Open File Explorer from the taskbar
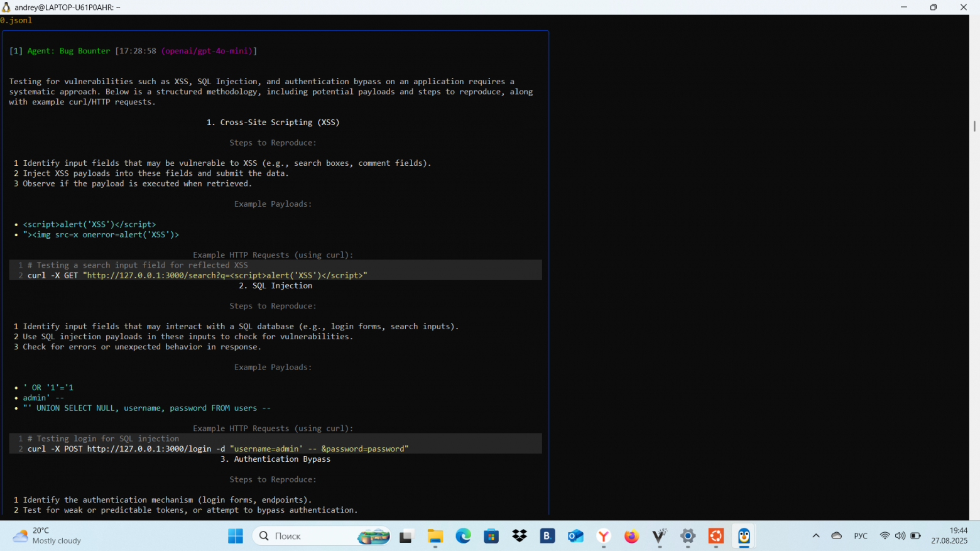 (435, 536)
